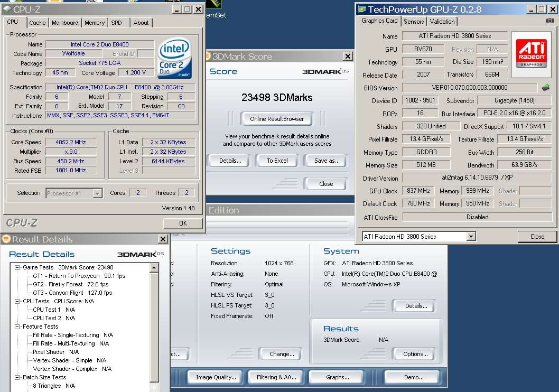Select Fill Rate - Single-Texturing row
This screenshot has height=392, width=559.
tap(73, 335)
